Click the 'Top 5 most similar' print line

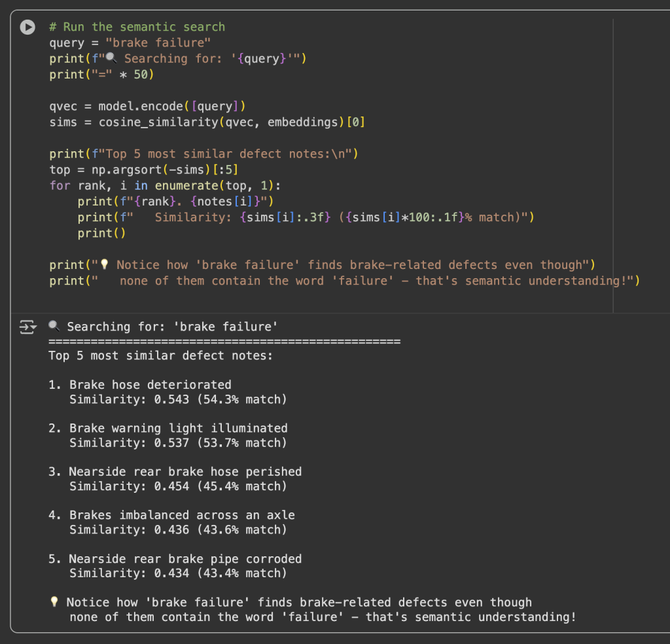click(x=204, y=154)
